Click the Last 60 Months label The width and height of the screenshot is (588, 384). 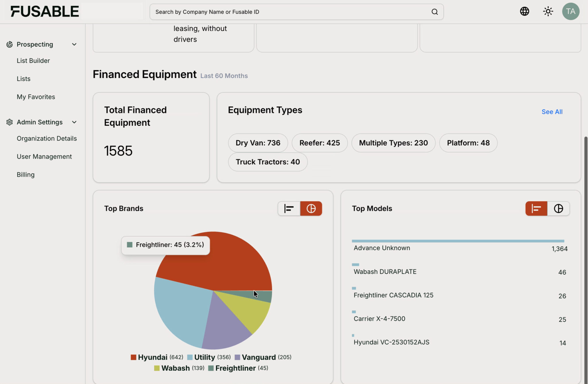[224, 76]
